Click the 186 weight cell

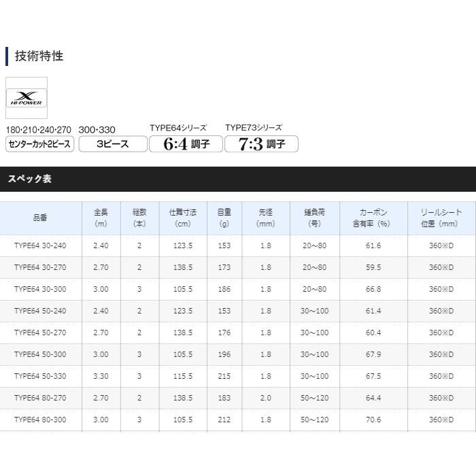(224, 289)
